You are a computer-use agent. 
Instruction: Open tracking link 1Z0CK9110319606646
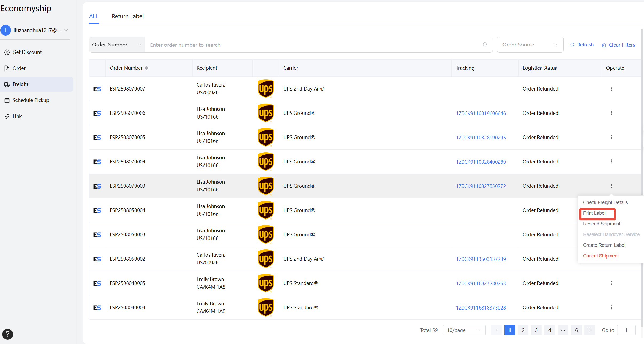coord(481,113)
